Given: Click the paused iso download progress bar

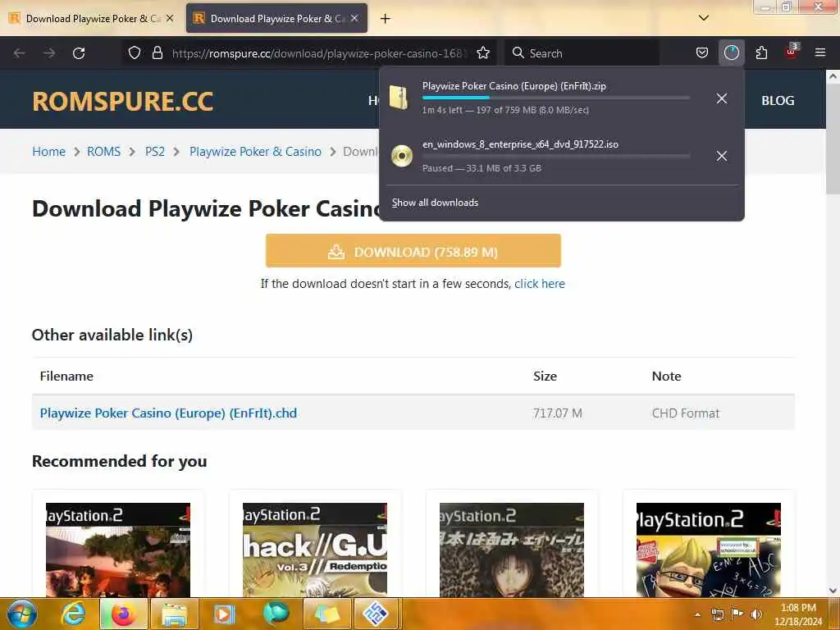Looking at the screenshot, I should [x=555, y=156].
